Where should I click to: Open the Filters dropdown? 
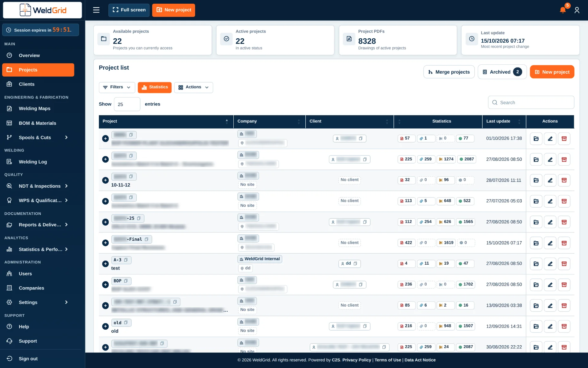pyautogui.click(x=117, y=87)
